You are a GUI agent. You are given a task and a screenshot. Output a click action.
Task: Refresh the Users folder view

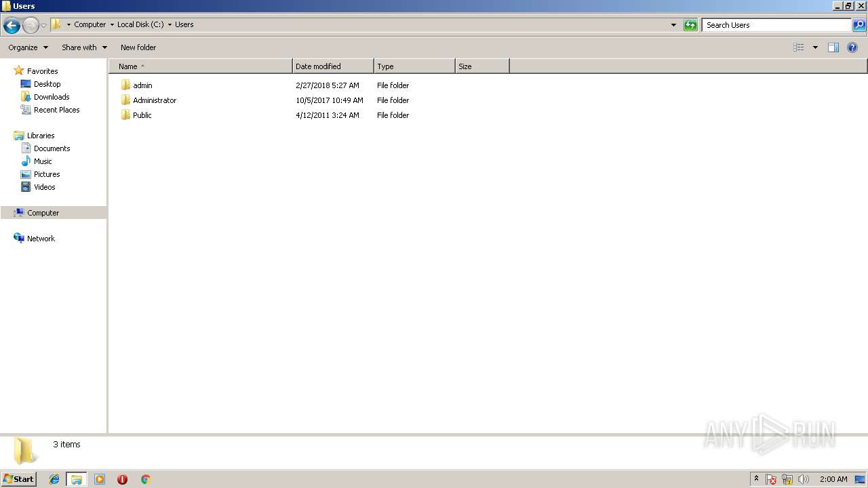coord(690,25)
